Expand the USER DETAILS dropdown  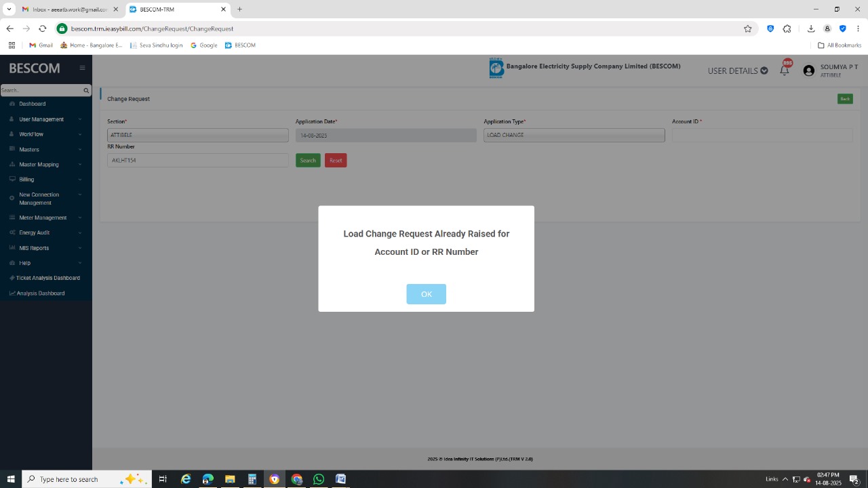click(738, 70)
